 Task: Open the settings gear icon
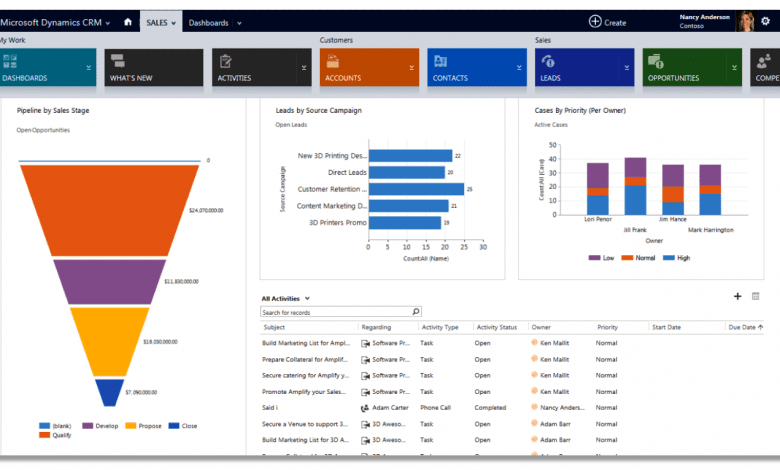[x=765, y=21]
